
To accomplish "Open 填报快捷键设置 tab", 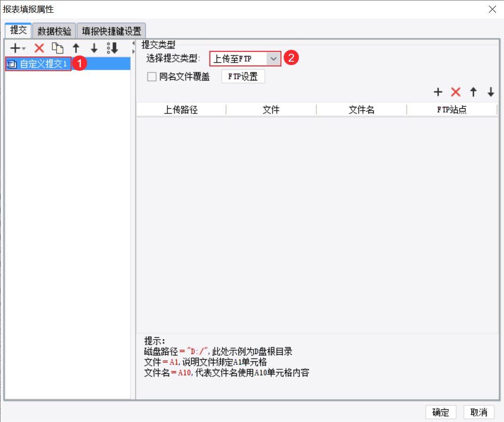I will tap(111, 31).
